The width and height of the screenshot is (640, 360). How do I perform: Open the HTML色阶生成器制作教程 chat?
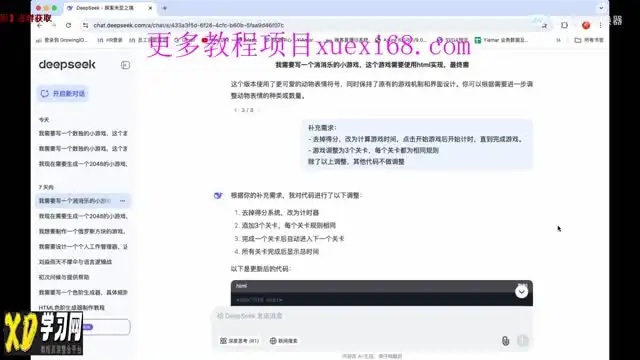pos(71,308)
